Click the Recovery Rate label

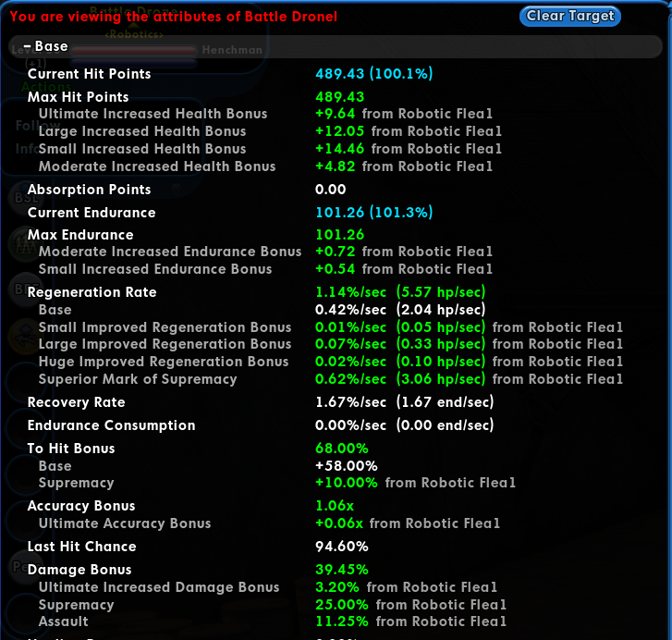tap(77, 402)
